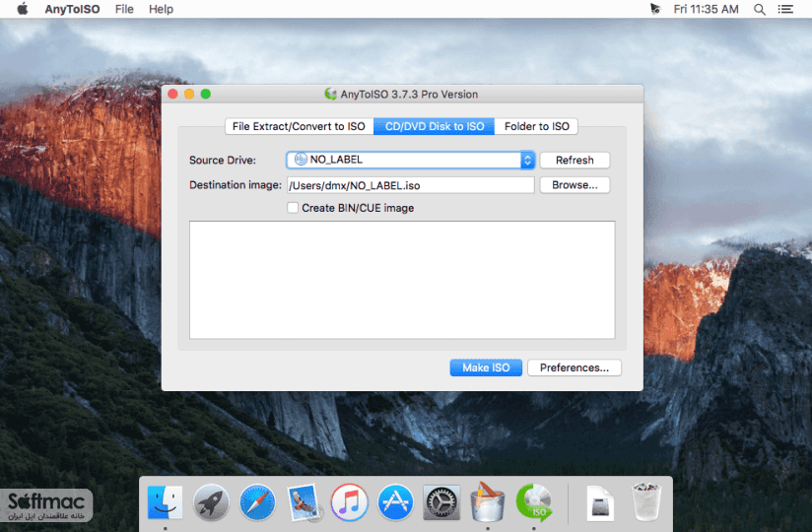This screenshot has height=532, width=812.
Task: Open App Store icon in dock
Action: pyautogui.click(x=395, y=502)
